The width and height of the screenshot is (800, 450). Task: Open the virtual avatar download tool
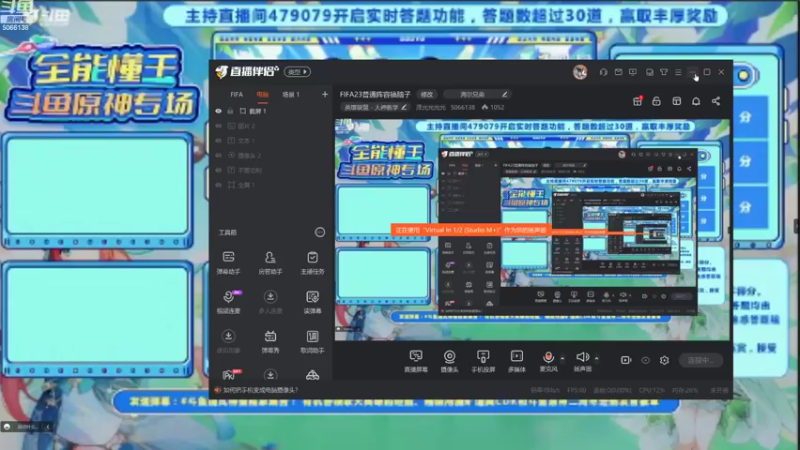229,341
